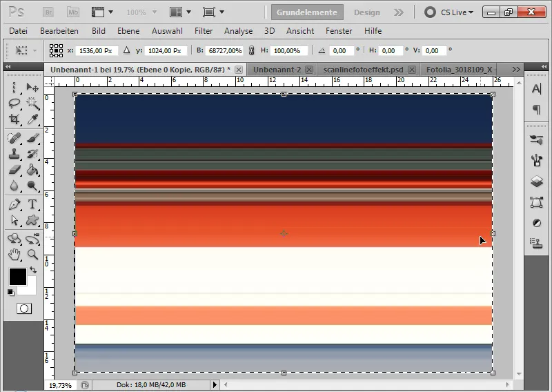
Task: Select the Eyedropper tool
Action: [32, 119]
